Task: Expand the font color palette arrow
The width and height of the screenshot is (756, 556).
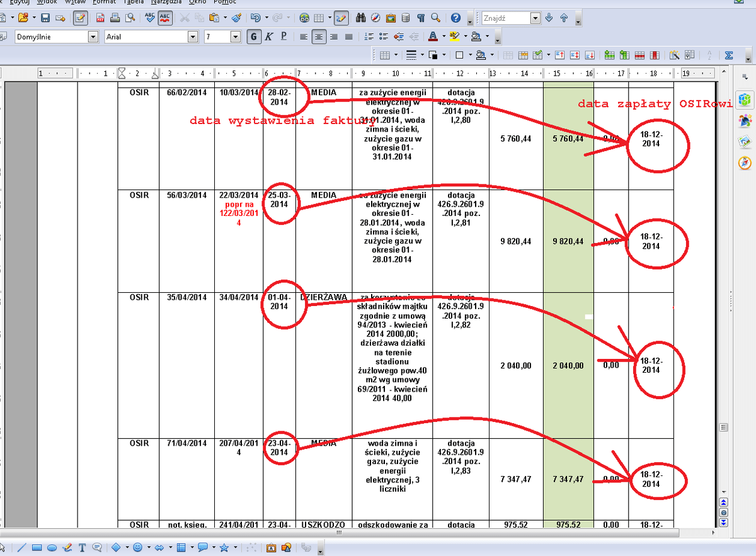Action: pos(443,37)
